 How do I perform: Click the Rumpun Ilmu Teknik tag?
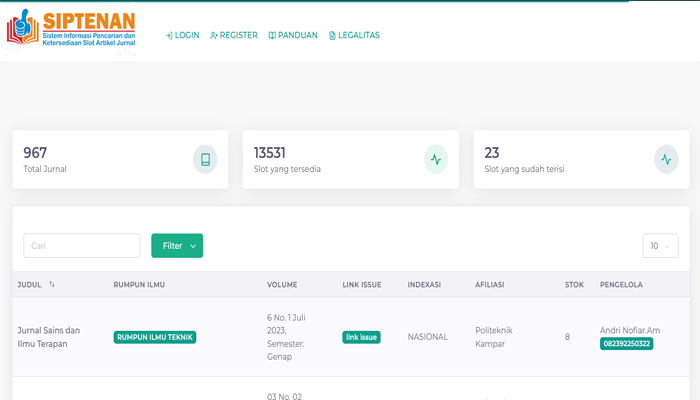coord(155,337)
